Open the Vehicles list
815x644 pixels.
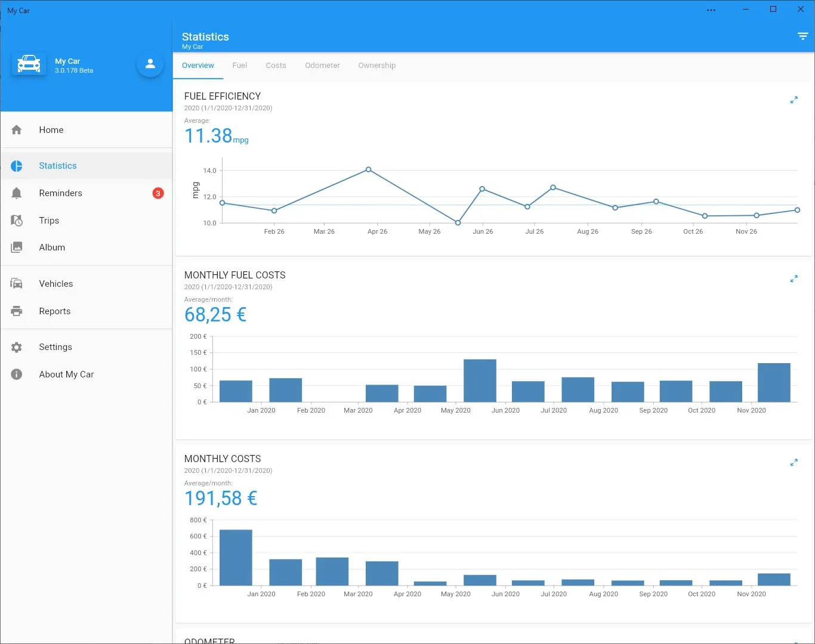click(87, 284)
